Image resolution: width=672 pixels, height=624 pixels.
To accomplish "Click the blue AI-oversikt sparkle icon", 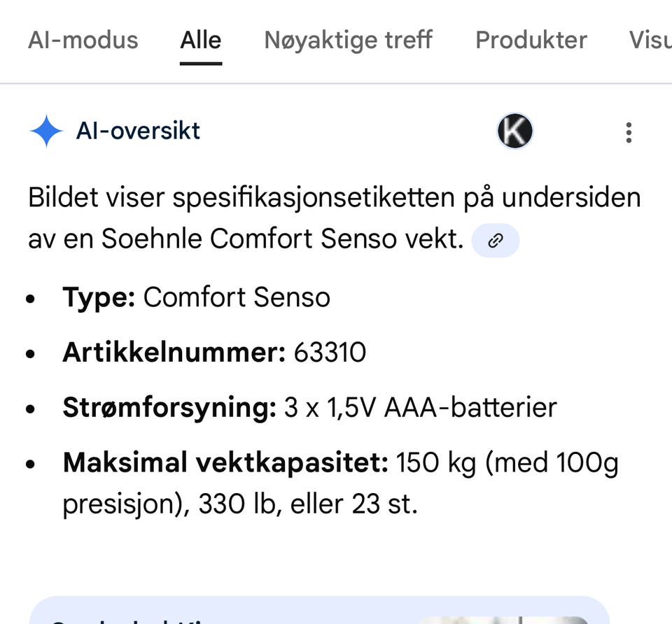I will pyautogui.click(x=46, y=131).
